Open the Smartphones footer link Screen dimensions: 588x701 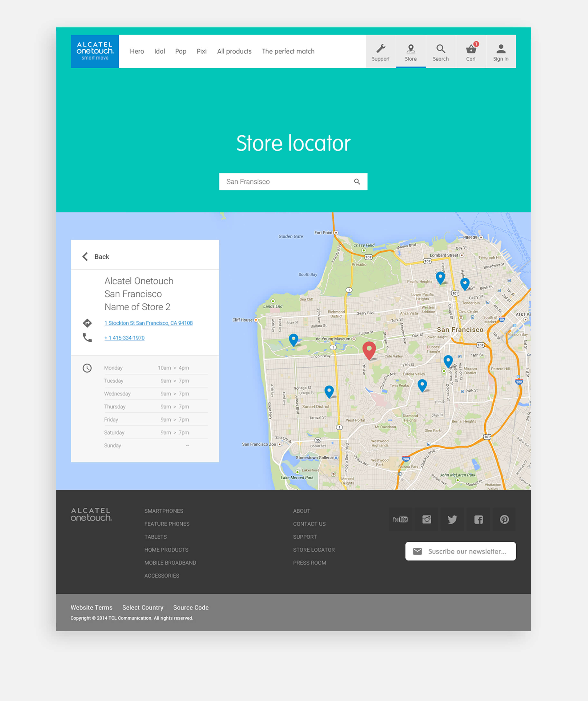tap(164, 511)
